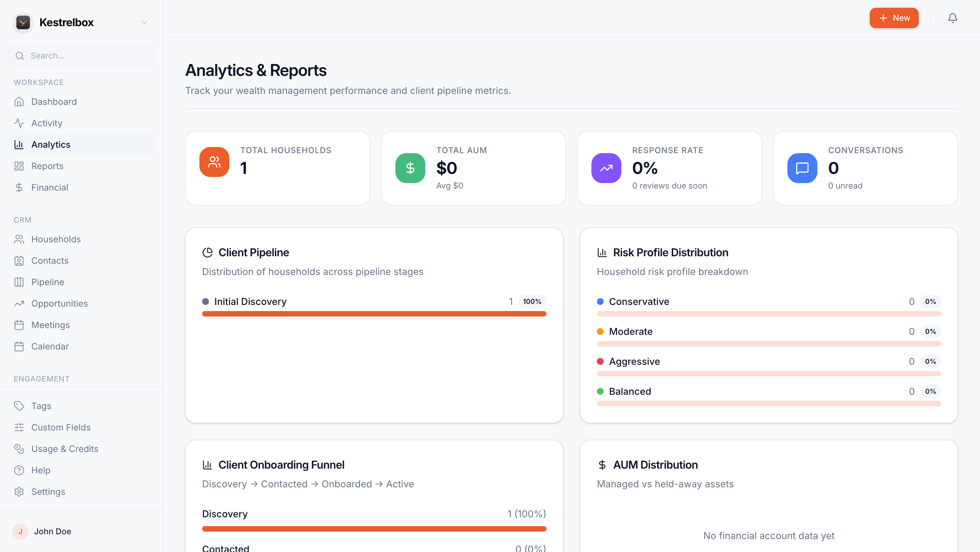
Task: Click the Client Pipeline pie chart icon
Action: tap(207, 253)
